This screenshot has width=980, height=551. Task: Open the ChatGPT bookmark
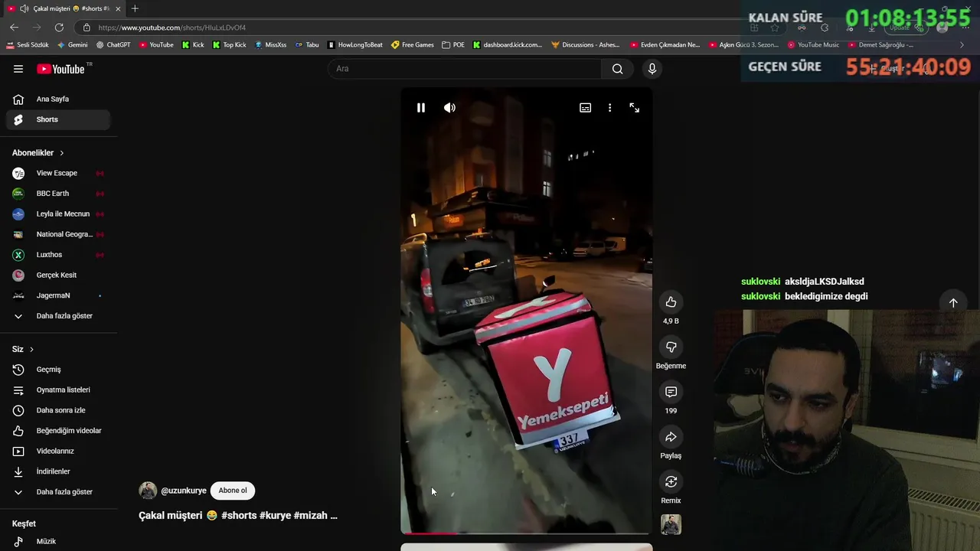tap(113, 45)
